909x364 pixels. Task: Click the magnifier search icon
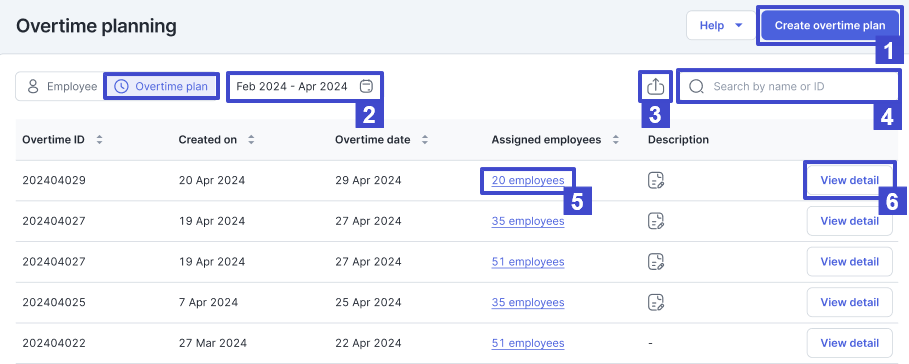696,86
